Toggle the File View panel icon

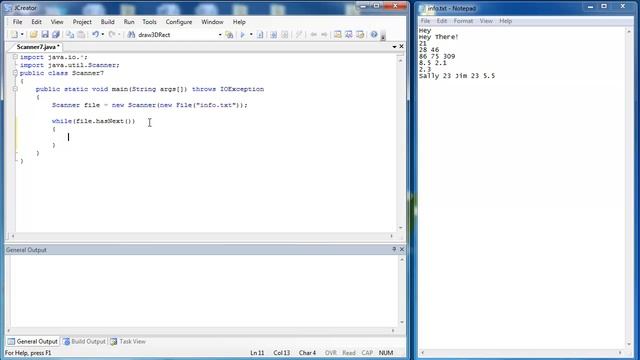(338, 35)
